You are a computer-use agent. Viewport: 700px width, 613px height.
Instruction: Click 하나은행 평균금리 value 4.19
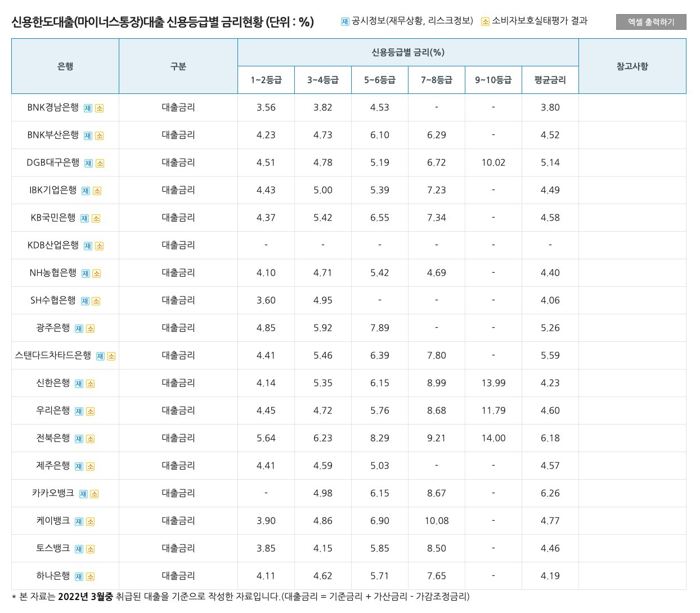tap(550, 576)
